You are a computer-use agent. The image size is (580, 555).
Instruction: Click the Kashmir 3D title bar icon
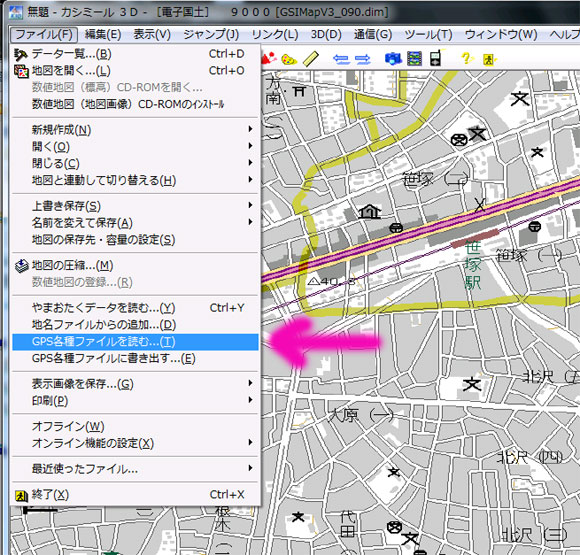(x=16, y=12)
